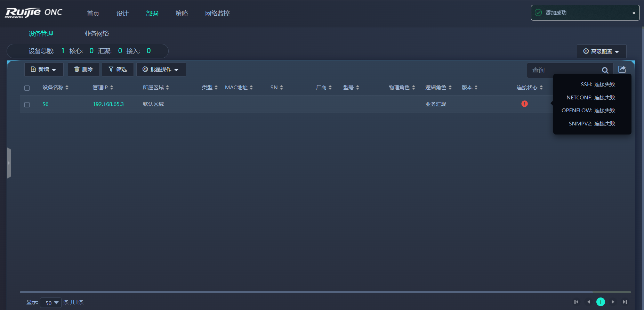Open the 网络监控 monitoring menu
The height and width of the screenshot is (310, 644).
coord(217,14)
